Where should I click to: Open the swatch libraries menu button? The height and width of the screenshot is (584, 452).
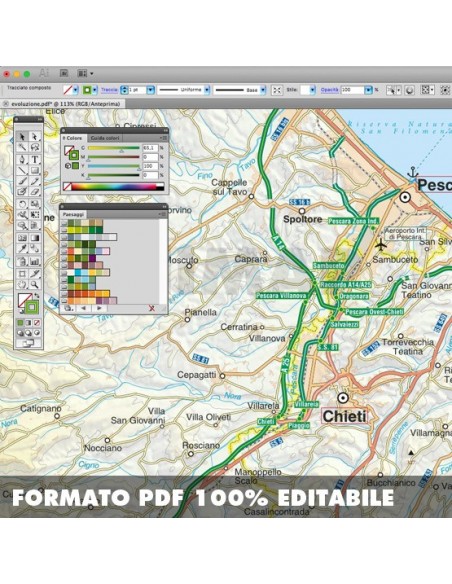[x=68, y=308]
